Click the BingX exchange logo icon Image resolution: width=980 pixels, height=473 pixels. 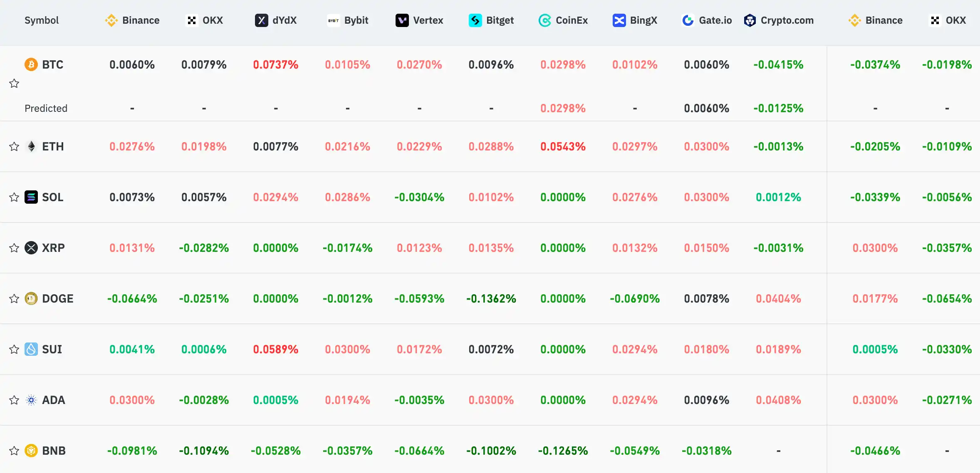pos(619,20)
